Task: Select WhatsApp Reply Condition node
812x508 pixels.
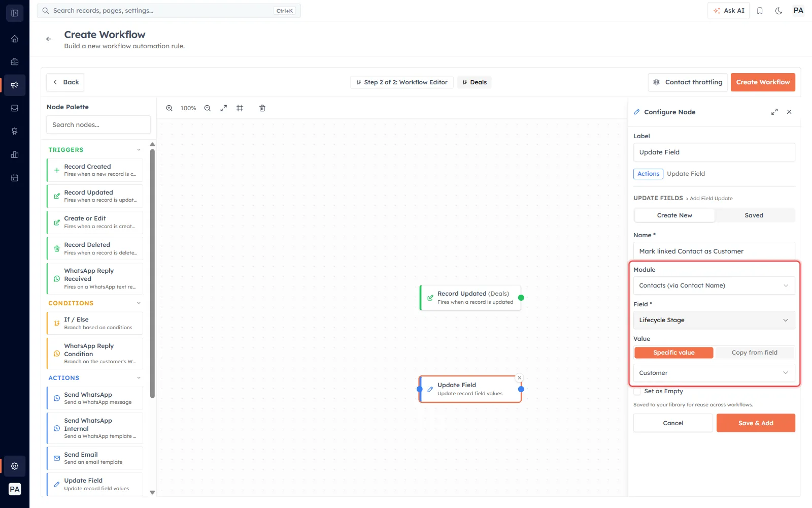Action: point(95,354)
